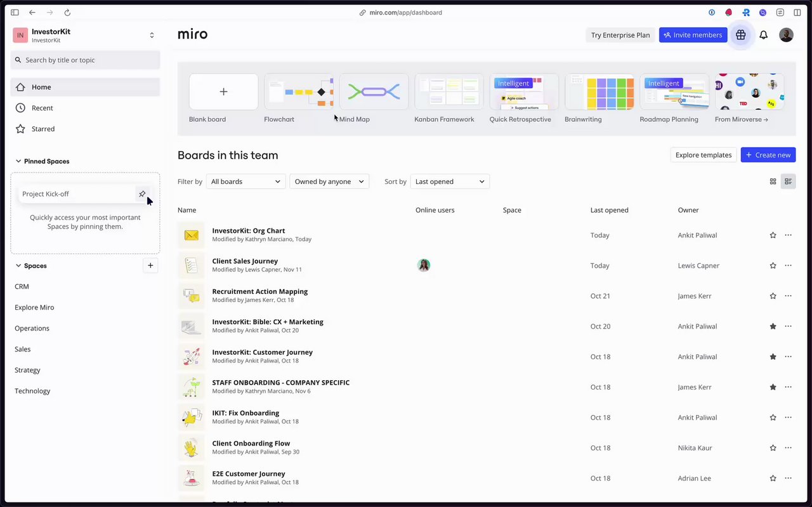Star the IKIT: Fix Onboarding board
This screenshot has height=507, width=812.
[x=773, y=418]
